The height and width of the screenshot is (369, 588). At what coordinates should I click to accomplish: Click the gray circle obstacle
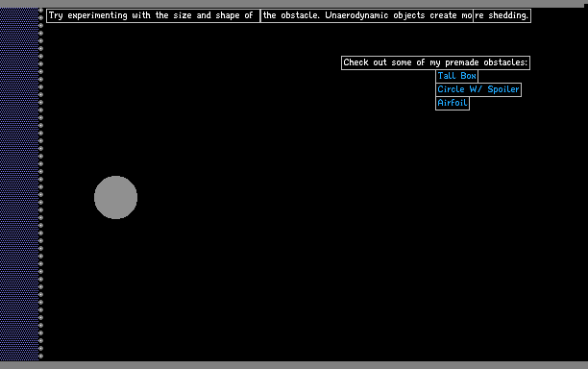click(115, 197)
